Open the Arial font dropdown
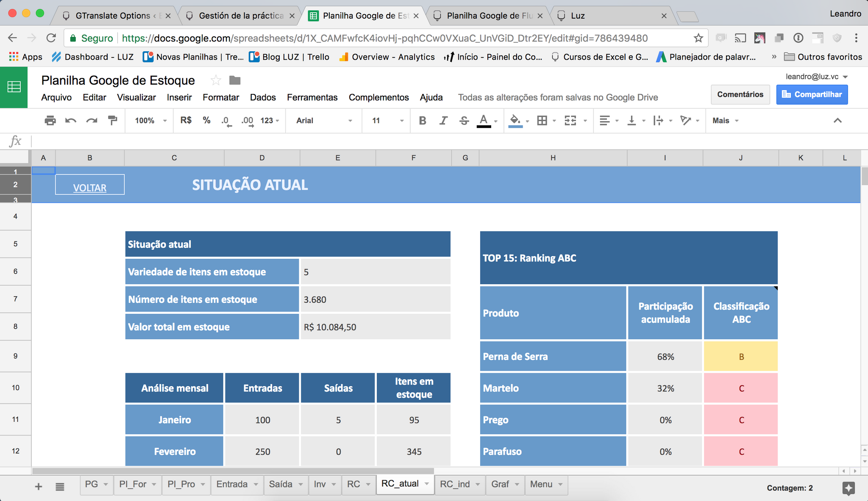This screenshot has height=501, width=868. [324, 121]
